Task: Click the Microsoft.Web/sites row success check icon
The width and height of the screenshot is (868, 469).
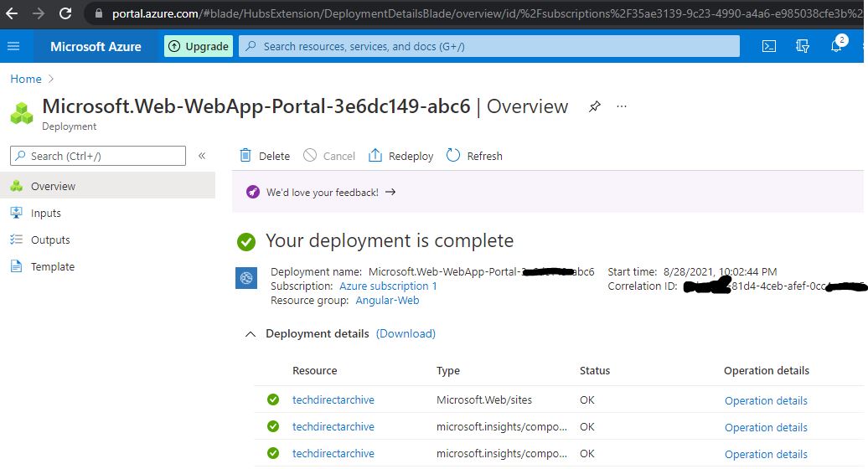Action: [x=273, y=399]
